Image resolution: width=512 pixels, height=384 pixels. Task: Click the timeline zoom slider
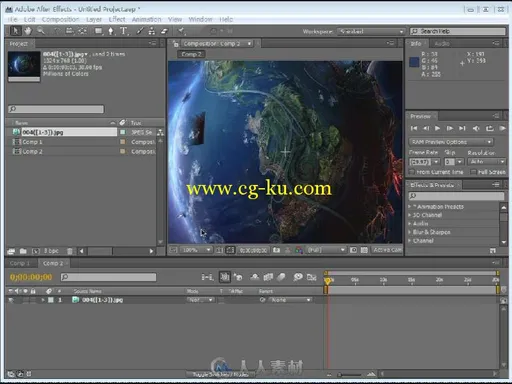pyautogui.click(x=350, y=375)
